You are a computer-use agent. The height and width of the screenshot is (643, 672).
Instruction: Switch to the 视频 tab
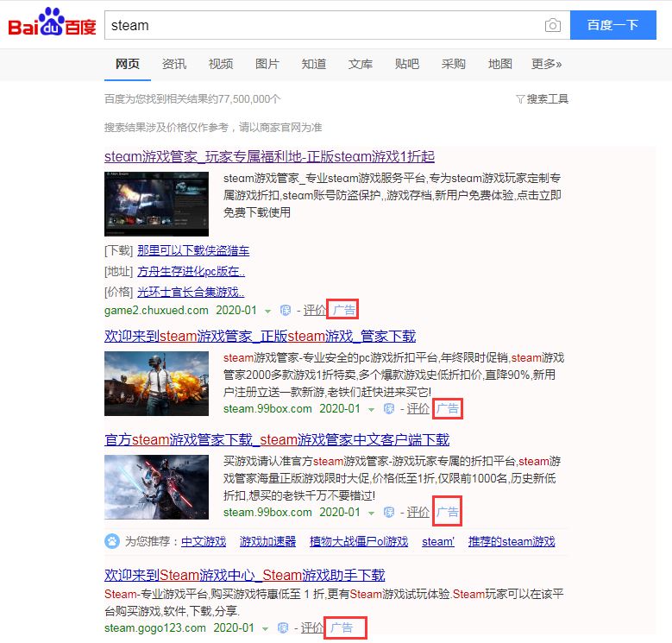pos(221,64)
